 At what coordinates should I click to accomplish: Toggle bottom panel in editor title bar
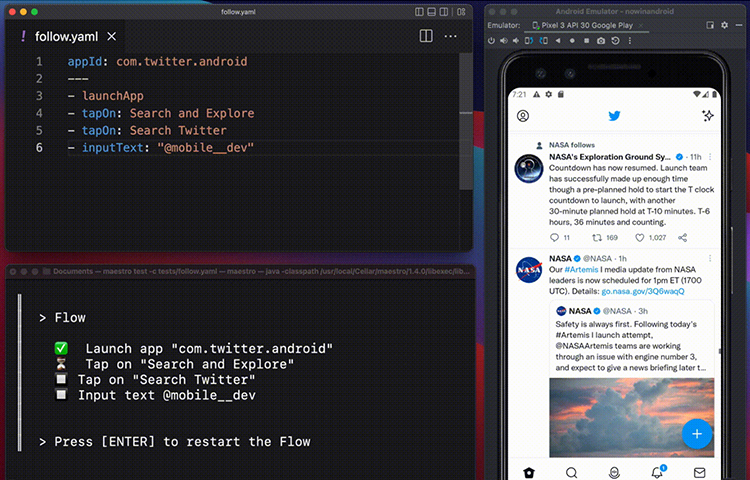(431, 12)
